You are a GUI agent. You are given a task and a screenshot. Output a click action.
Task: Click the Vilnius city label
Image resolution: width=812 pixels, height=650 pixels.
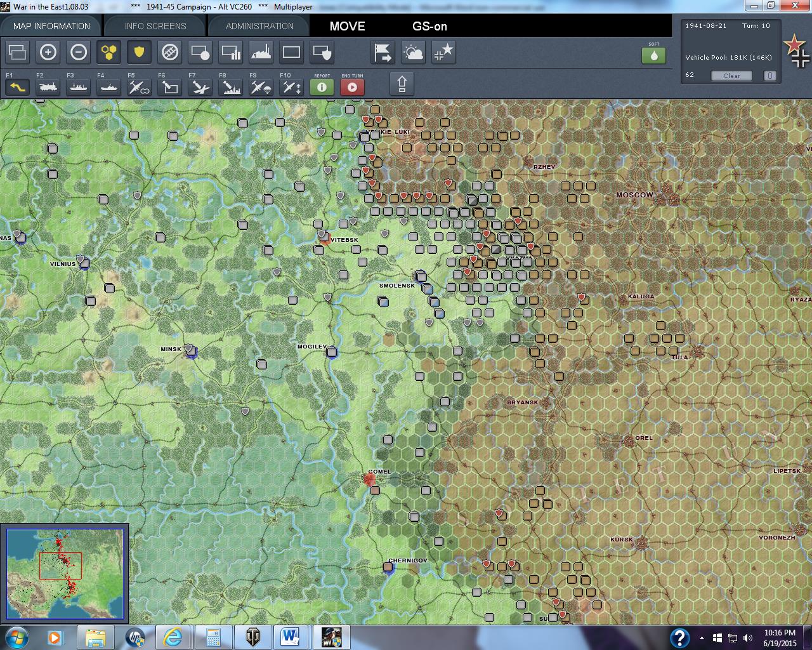point(63,264)
